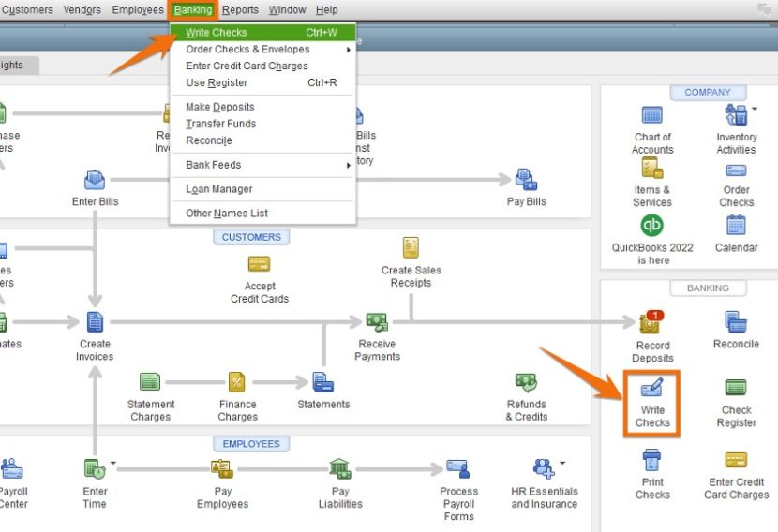
Task: Open the QuickBooks 2022 is here icon
Action: coord(652,225)
